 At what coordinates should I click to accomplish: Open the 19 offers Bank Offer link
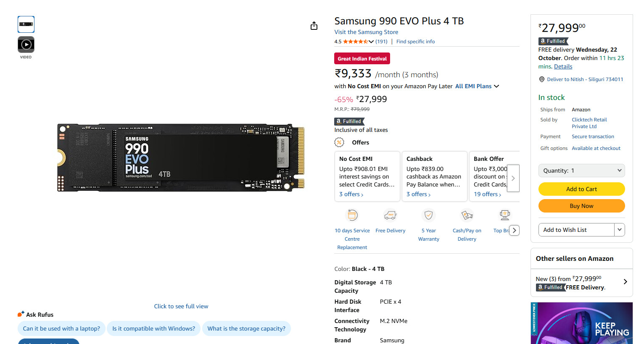pos(487,194)
